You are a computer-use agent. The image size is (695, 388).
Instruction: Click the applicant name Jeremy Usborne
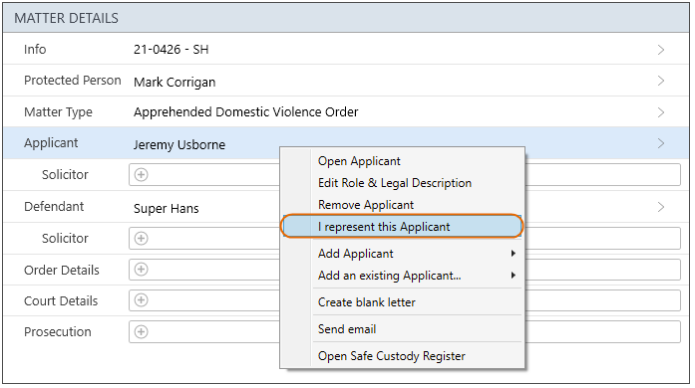tap(180, 145)
